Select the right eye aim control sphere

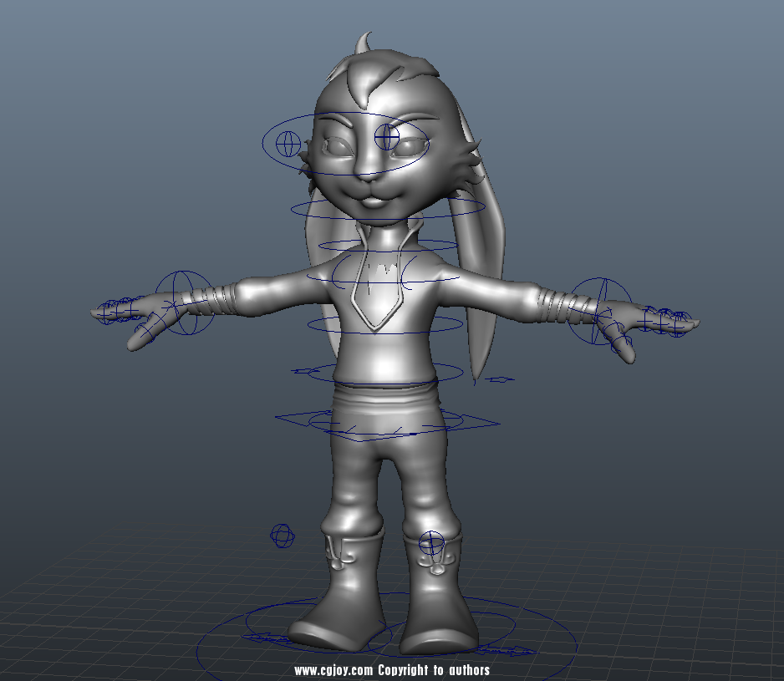387,137
